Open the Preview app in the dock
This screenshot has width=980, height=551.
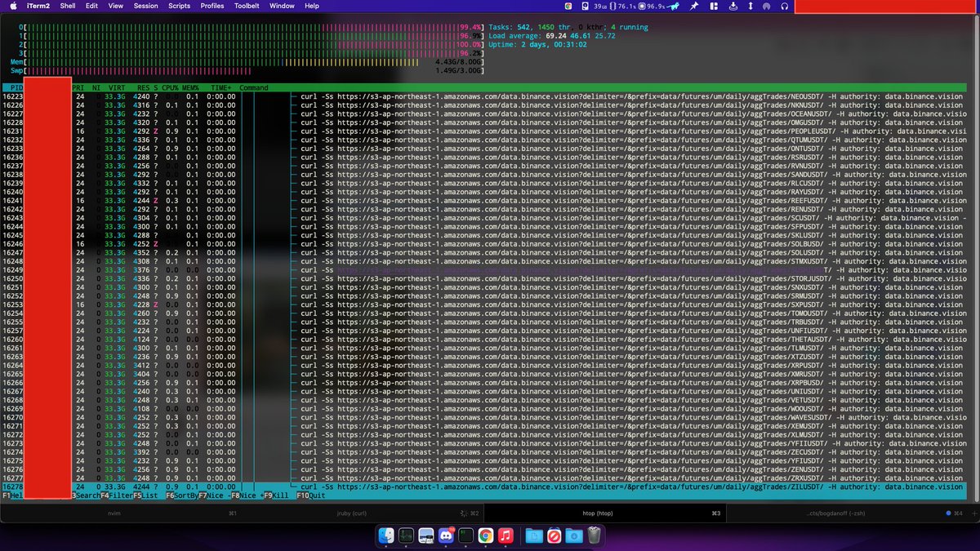pyautogui.click(x=425, y=535)
